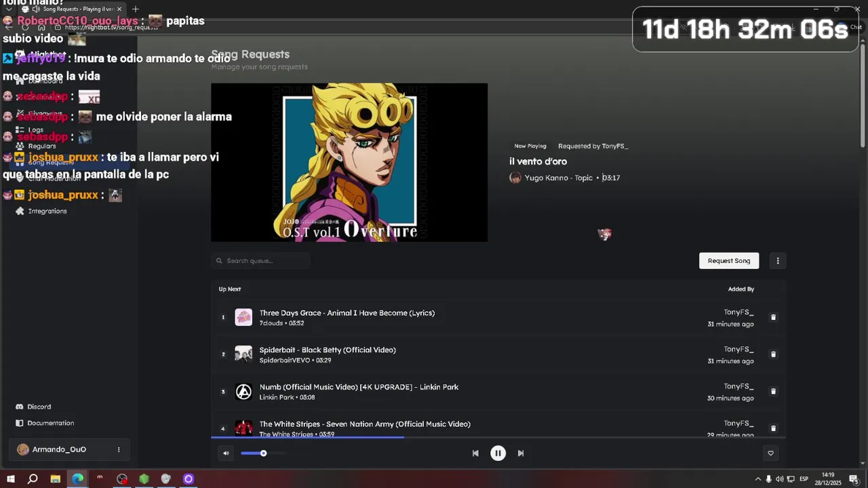Click the Request Song button
Image resolution: width=868 pixels, height=488 pixels.
[x=729, y=261]
